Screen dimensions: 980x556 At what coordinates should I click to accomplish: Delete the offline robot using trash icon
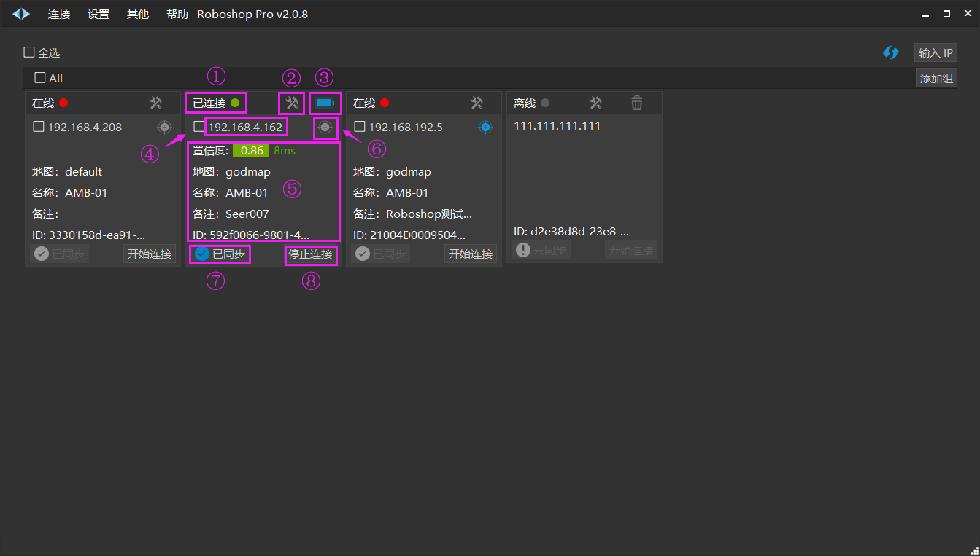tap(637, 103)
